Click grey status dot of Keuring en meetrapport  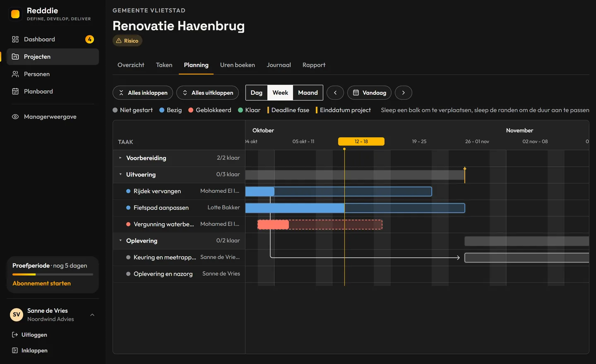pyautogui.click(x=128, y=257)
